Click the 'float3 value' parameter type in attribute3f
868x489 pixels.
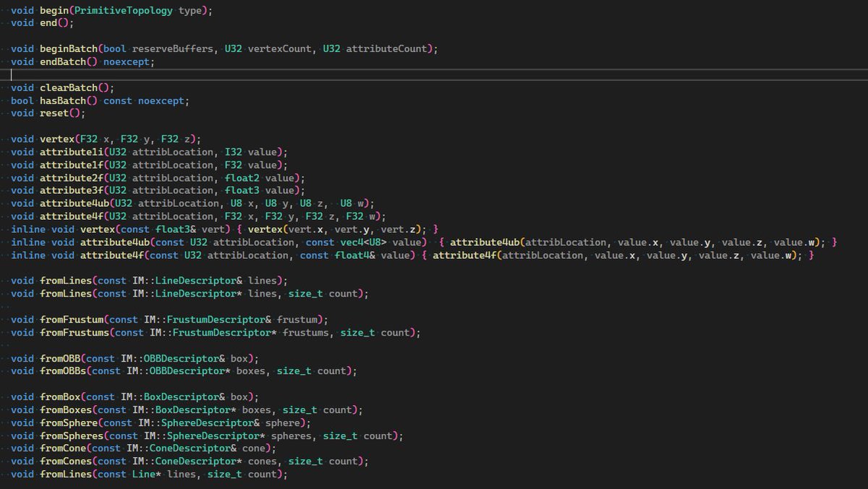coord(242,190)
